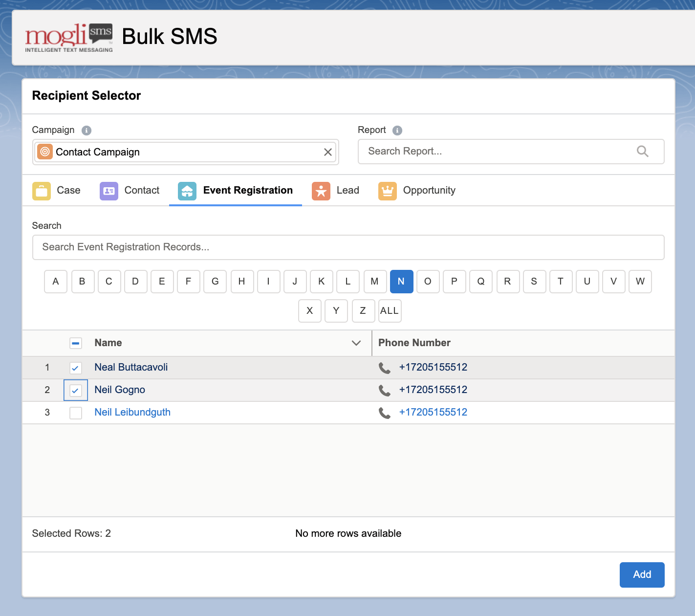Screen dimensions: 695x616
Task: Filter by letter G
Action: (x=215, y=282)
